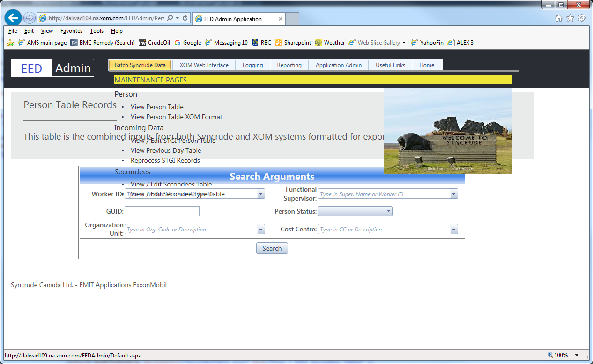Click the browser Back arrow button
This screenshot has width=593, height=364.
click(13, 18)
